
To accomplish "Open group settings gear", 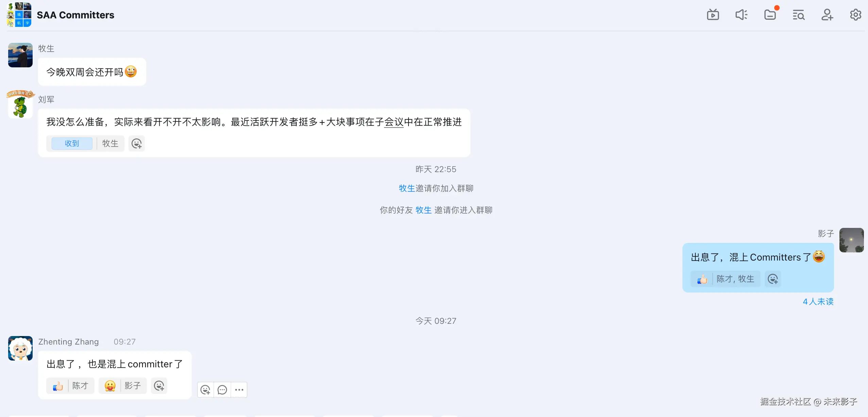I will (x=855, y=15).
